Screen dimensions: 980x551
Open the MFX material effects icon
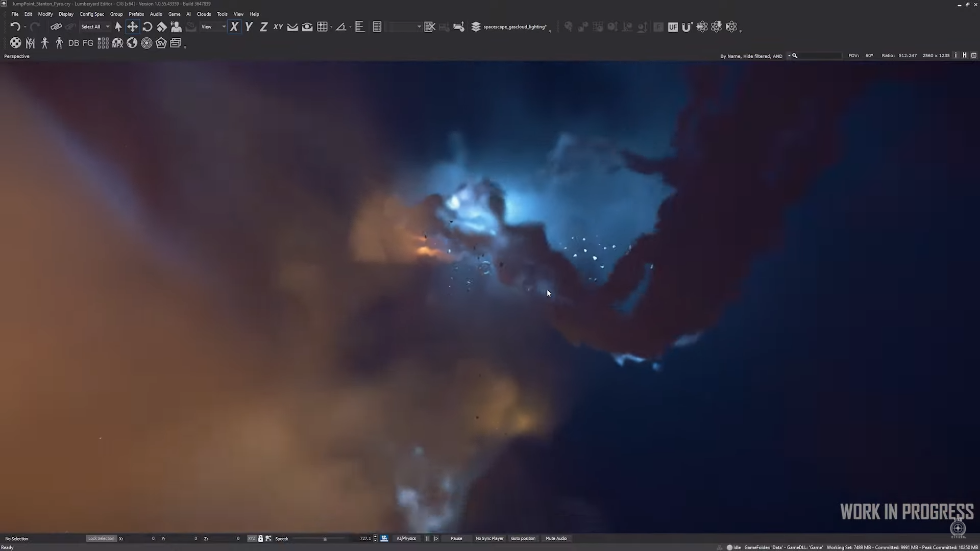117,43
